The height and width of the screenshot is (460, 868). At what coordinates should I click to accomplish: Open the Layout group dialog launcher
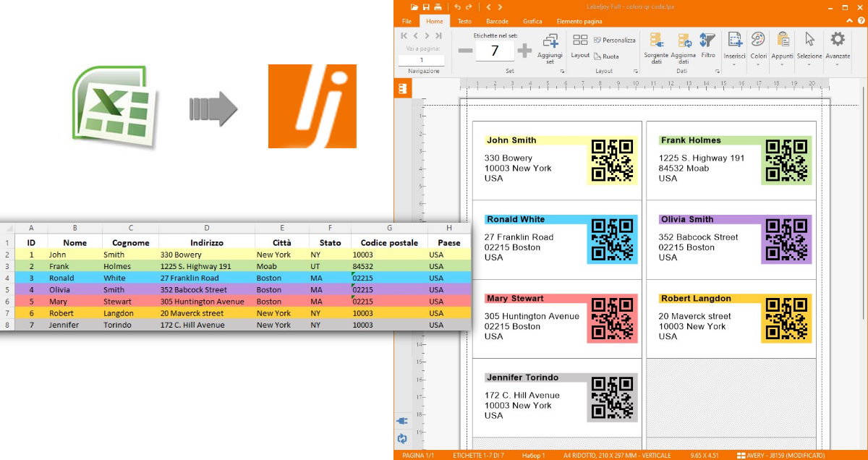(x=636, y=72)
